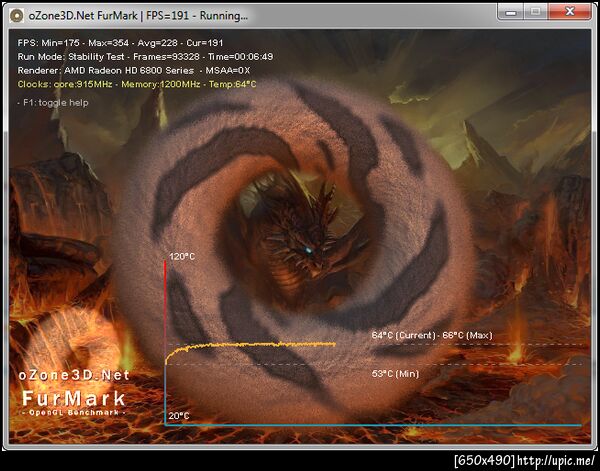Image resolution: width=600 pixels, height=471 pixels.
Task: Click the 'Renderer: AMD Radeon HD 6800 Series' line
Action: point(134,70)
